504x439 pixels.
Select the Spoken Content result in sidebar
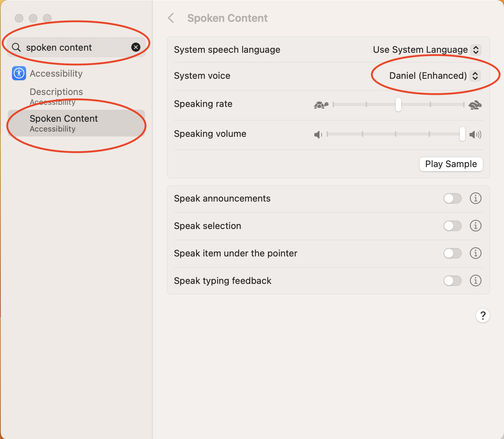pos(76,123)
